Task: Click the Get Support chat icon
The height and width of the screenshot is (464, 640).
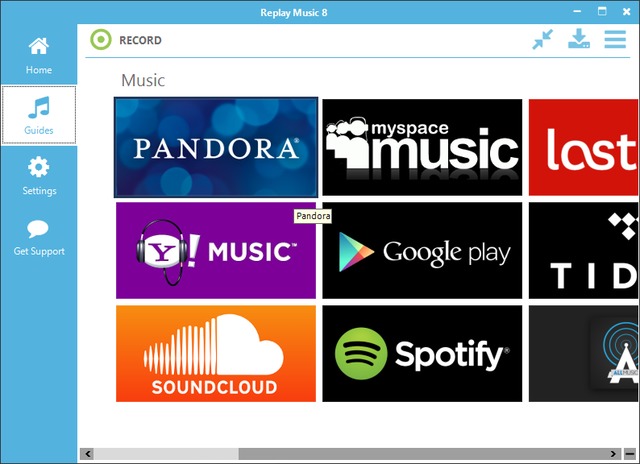Action: [38, 238]
